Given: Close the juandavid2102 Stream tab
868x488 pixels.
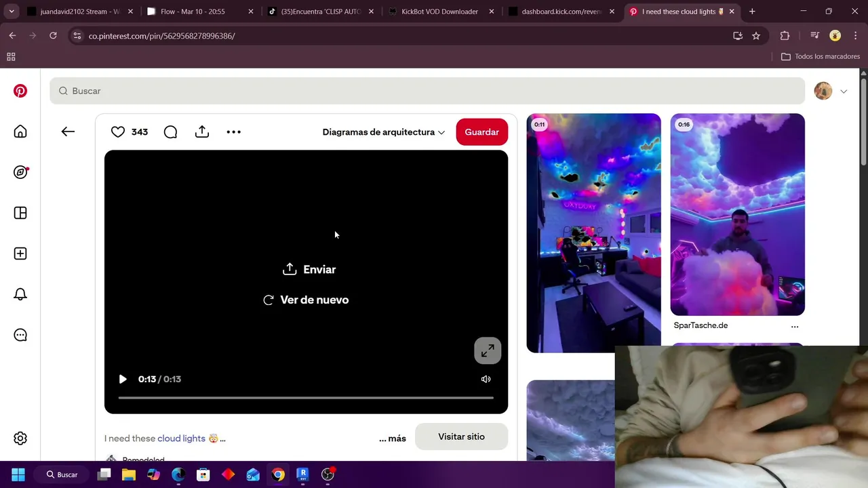Looking at the screenshot, I should pyautogui.click(x=130, y=12).
